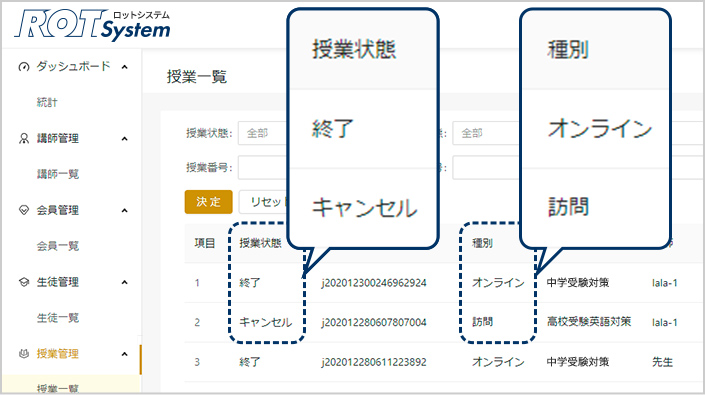Click the ROT System logo
Image resolution: width=705 pixels, height=395 pixels.
click(x=93, y=24)
